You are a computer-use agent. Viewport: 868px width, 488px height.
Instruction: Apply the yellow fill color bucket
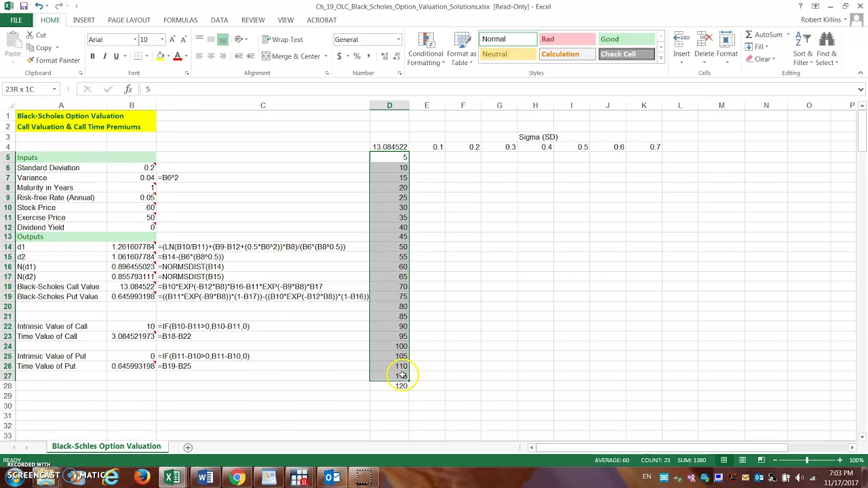click(161, 56)
